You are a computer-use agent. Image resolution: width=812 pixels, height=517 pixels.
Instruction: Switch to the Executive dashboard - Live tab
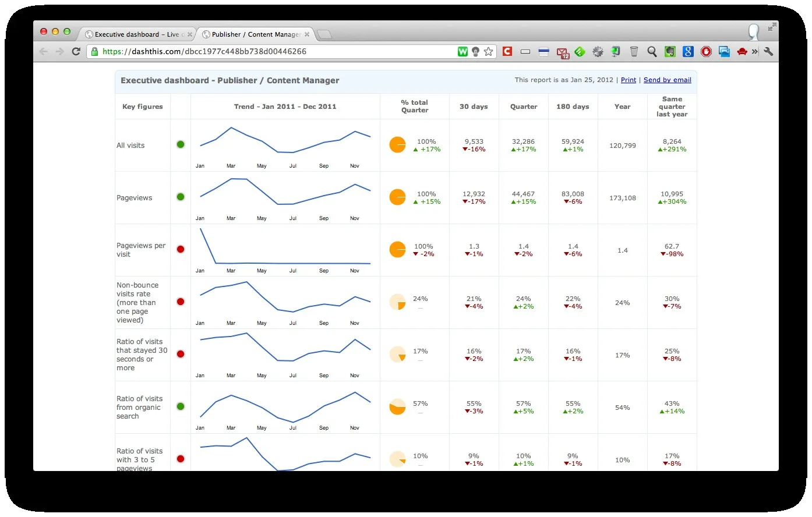click(x=139, y=34)
